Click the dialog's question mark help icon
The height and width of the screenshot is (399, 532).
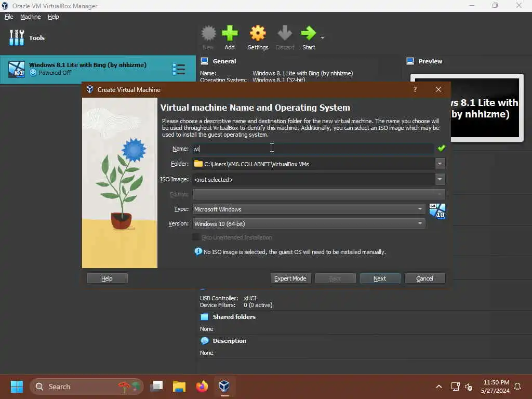click(x=415, y=89)
